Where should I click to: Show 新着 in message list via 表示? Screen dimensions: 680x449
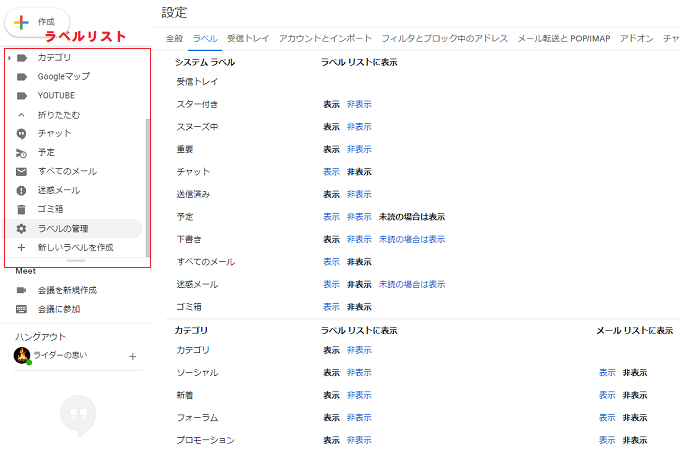point(607,395)
